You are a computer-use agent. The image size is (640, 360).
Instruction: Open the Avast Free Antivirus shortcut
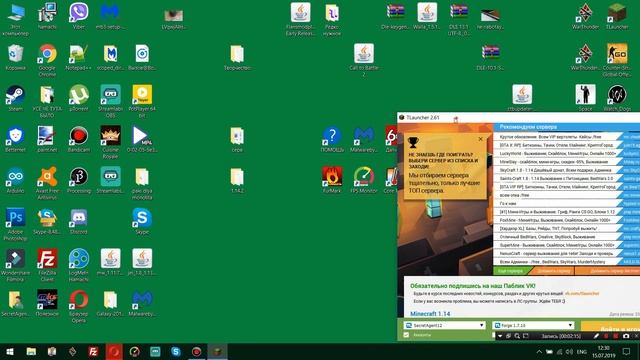coord(47,182)
